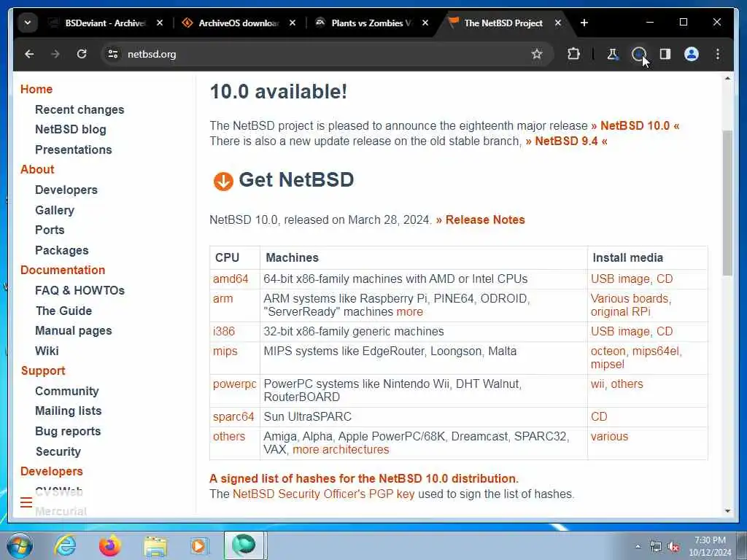Viewport: 747px width, 560px height.
Task: Switch to ArchiveOS download tab
Action: click(x=239, y=23)
